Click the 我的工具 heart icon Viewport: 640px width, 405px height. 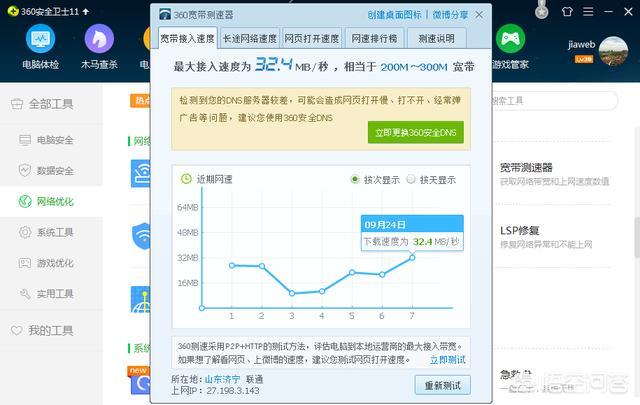[17, 330]
